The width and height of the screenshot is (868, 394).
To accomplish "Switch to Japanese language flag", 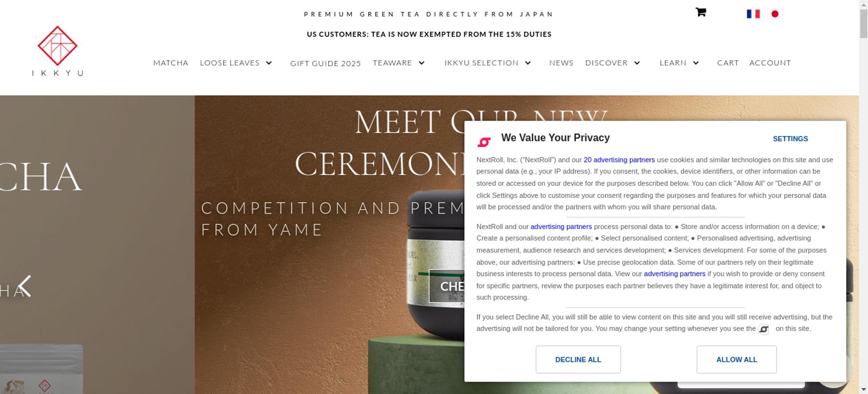I will [775, 14].
